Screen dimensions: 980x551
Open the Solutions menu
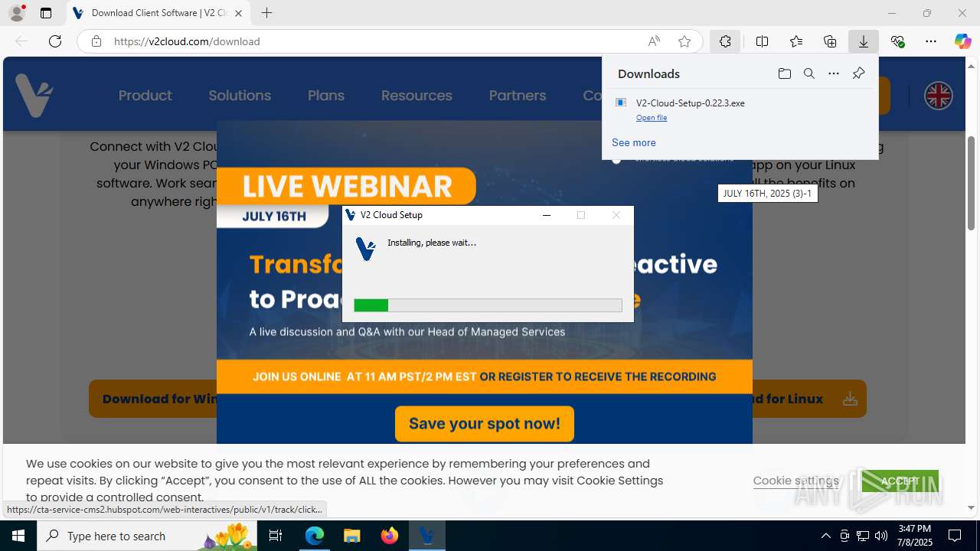pos(240,96)
